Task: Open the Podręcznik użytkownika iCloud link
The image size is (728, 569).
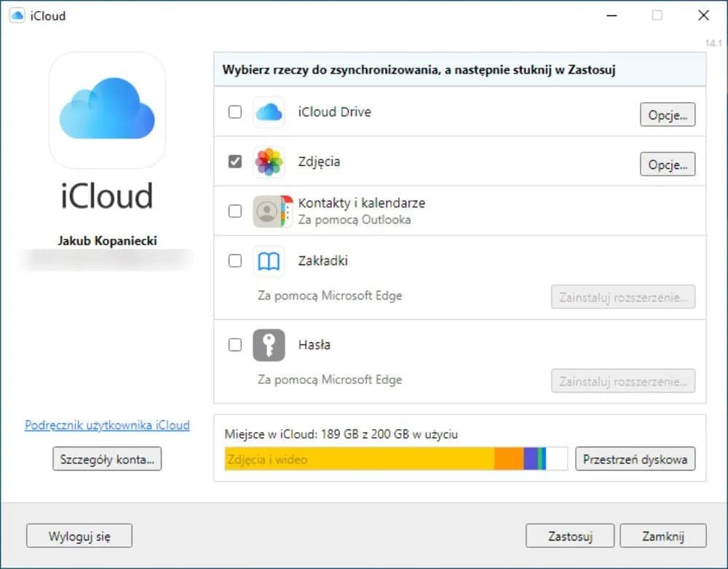Action: (106, 425)
